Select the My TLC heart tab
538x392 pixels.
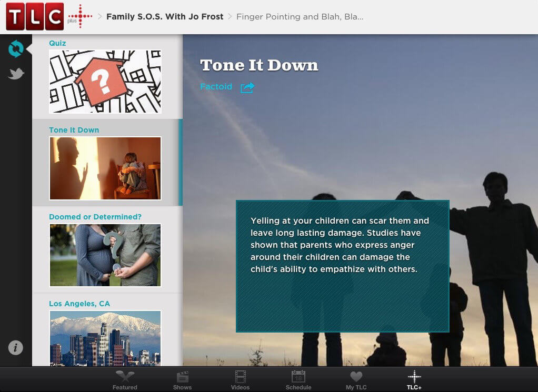(x=356, y=380)
